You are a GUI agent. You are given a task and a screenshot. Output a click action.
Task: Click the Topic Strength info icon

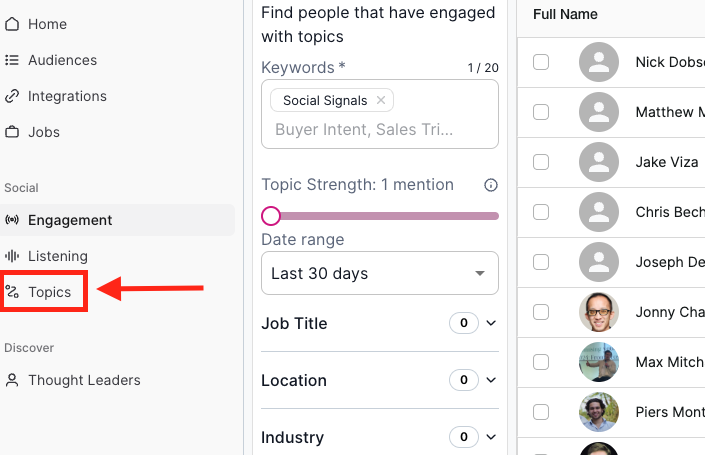491,185
